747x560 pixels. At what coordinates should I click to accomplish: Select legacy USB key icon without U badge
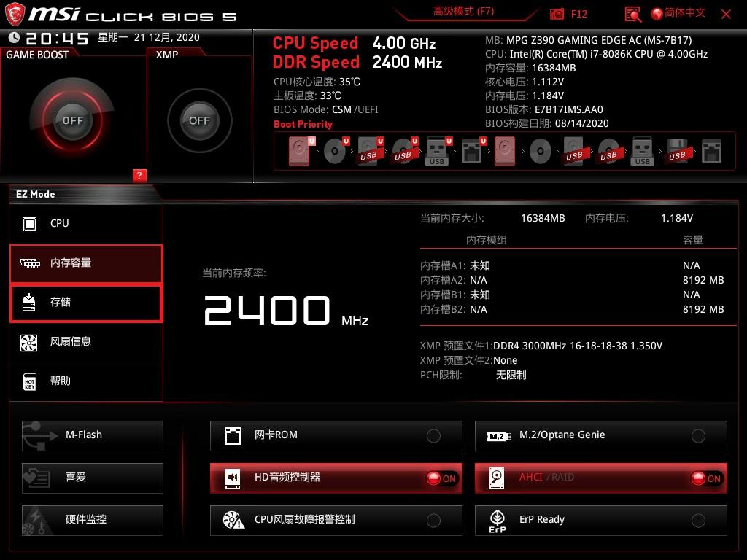642,151
